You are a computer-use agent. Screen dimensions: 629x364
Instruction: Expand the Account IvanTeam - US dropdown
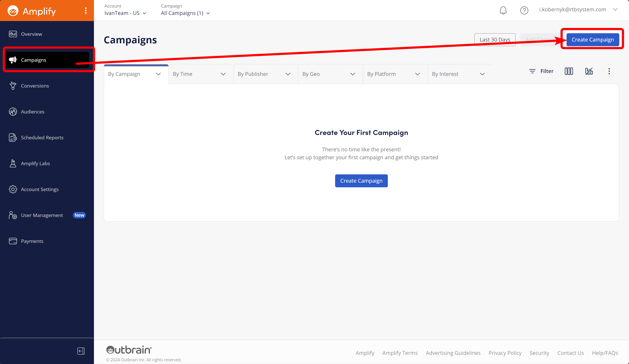[125, 13]
